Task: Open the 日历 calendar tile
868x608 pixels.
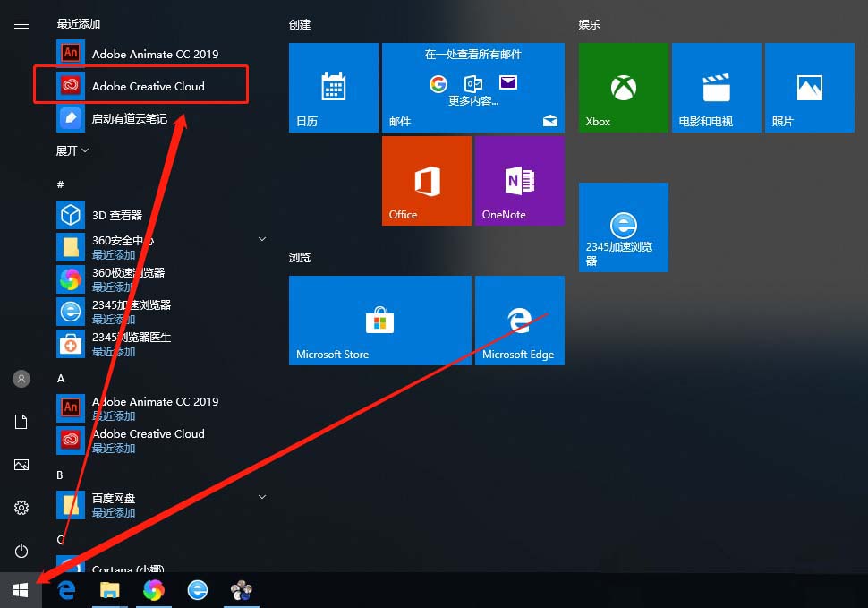Action: (x=333, y=88)
